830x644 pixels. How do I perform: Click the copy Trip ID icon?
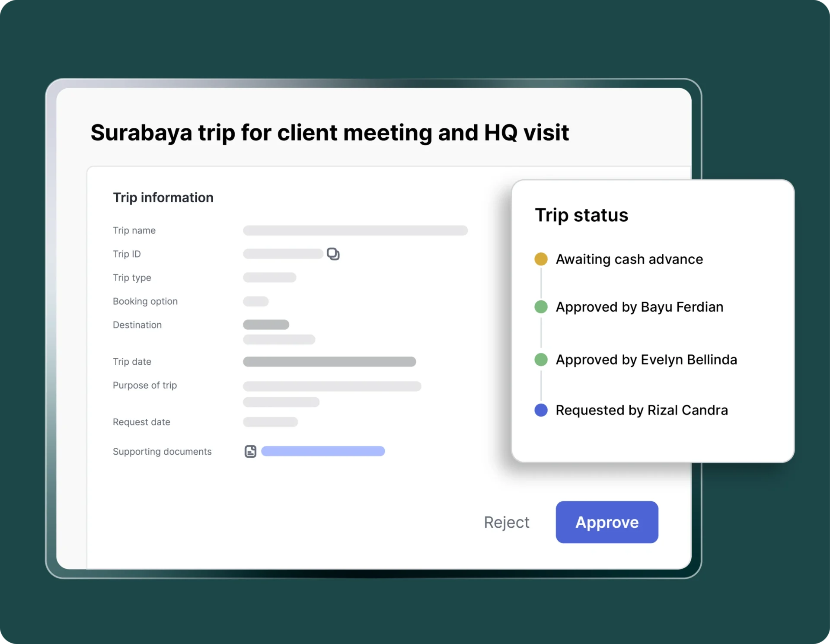point(333,254)
